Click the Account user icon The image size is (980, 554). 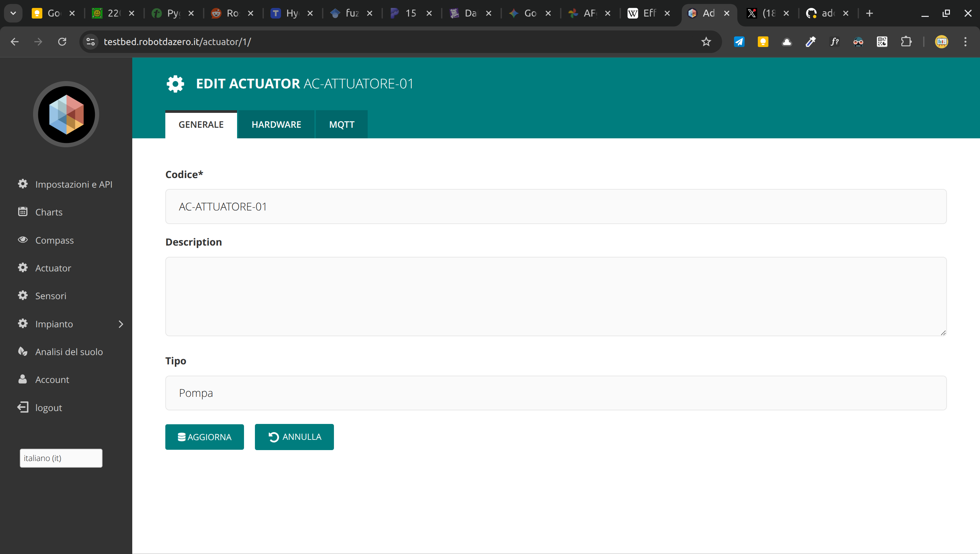point(23,379)
